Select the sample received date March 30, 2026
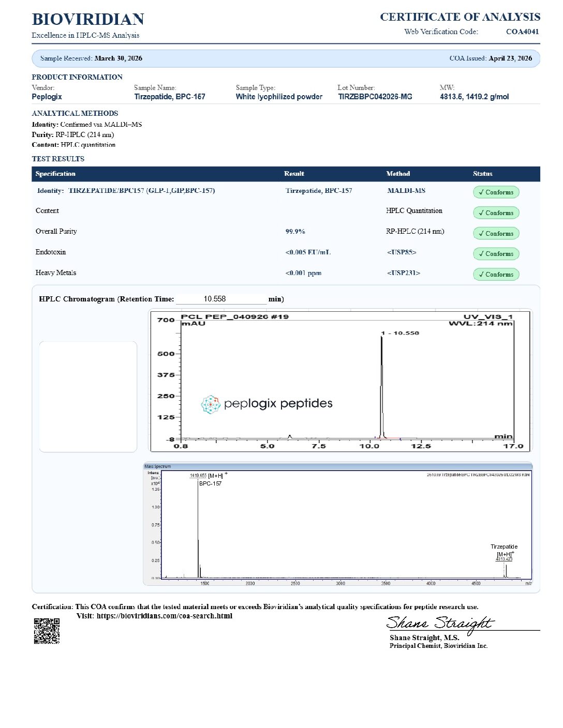Screen dimensions: 563x728 (118, 58)
